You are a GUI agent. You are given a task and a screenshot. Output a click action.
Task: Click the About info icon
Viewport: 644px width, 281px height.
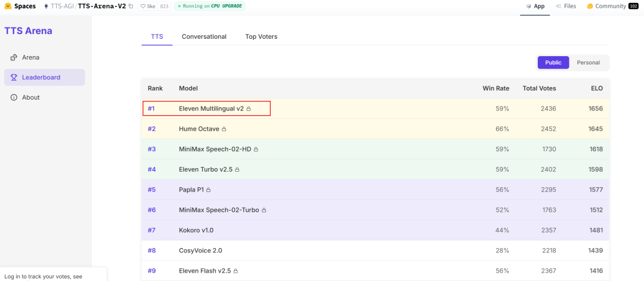[14, 97]
